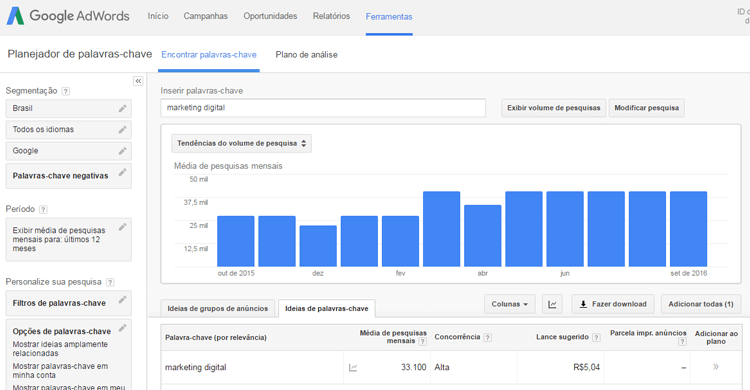Edit Opções de palavras-chave pencil icon
Screen dimensions: 750x390
tap(122, 327)
